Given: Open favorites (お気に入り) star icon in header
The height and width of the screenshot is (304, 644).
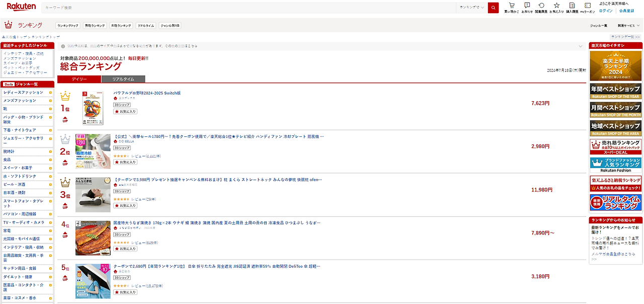Looking at the screenshot, I should point(556,8).
